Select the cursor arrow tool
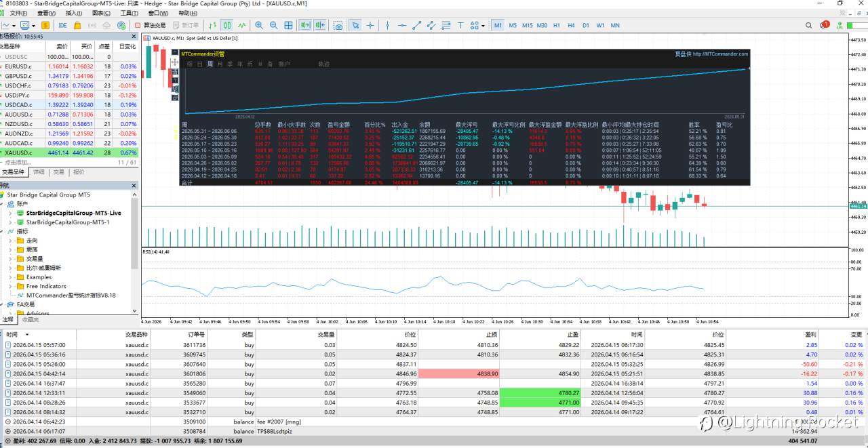This screenshot has width=868, height=448. (355, 25)
